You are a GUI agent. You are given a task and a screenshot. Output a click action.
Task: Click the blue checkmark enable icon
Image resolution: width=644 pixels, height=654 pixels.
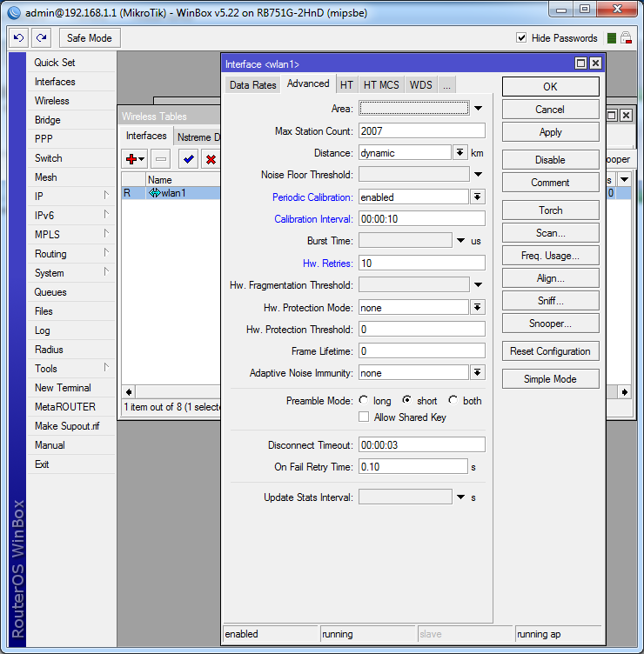[188, 159]
